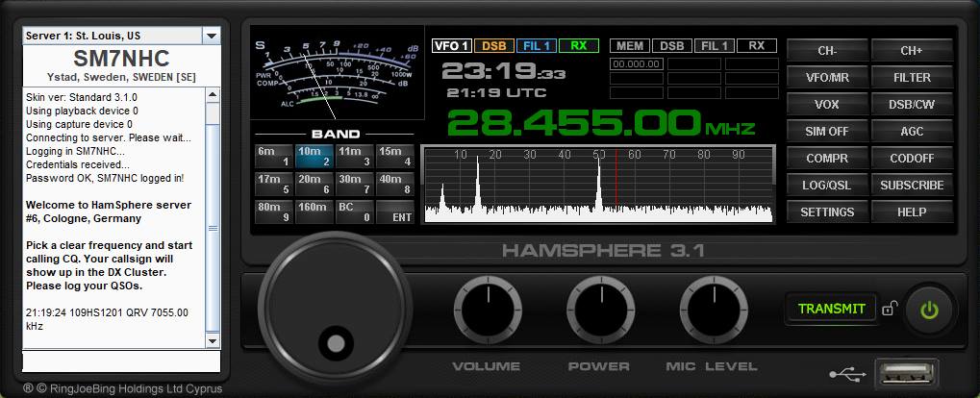The width and height of the screenshot is (980, 398).
Task: Click the USB port icon
Action: (x=906, y=374)
